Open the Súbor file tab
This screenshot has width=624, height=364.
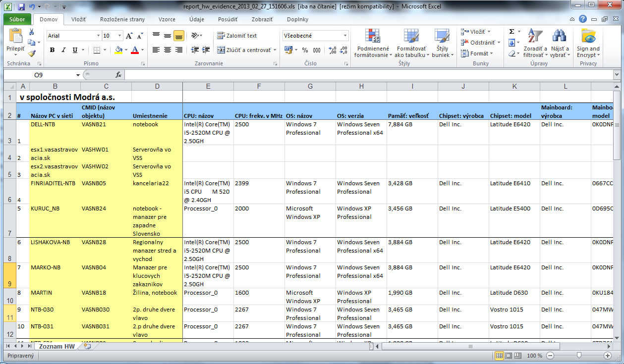click(17, 19)
